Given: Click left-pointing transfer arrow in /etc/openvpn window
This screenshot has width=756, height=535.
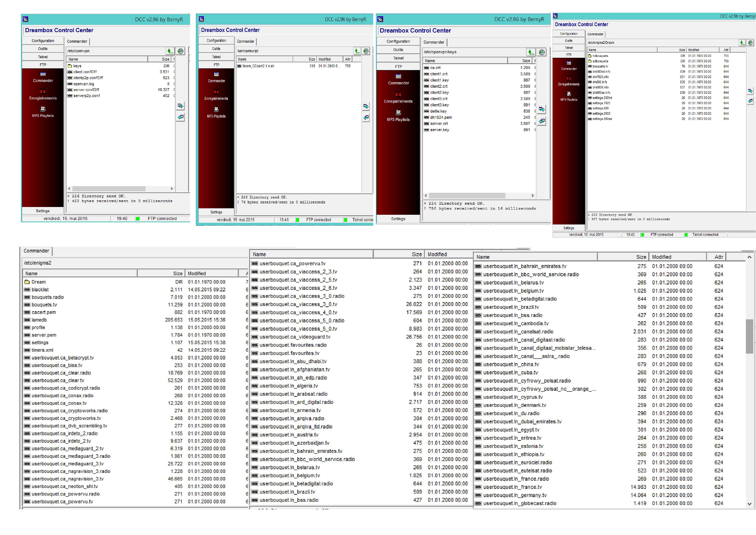Looking at the screenshot, I should click(180, 117).
